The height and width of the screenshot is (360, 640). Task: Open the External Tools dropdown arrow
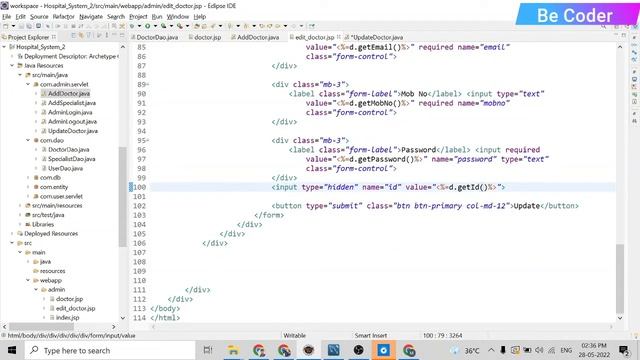pyautogui.click(x=187, y=26)
